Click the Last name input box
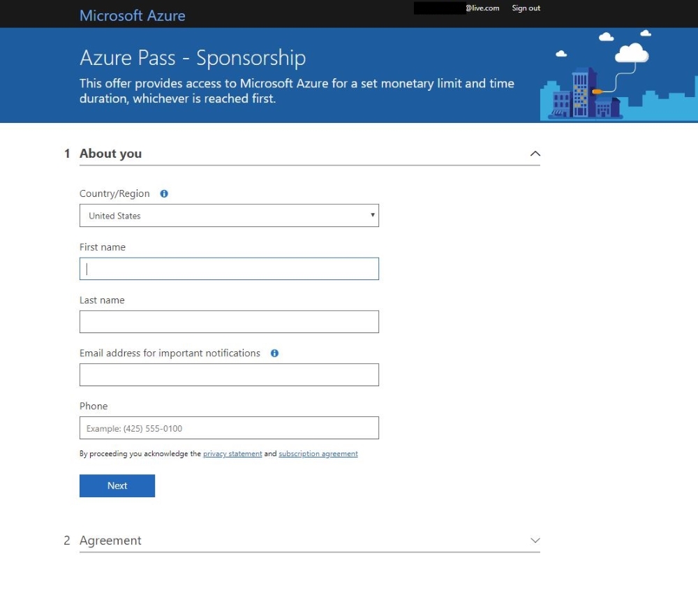Screen dimensions: 698x616 (x=229, y=321)
